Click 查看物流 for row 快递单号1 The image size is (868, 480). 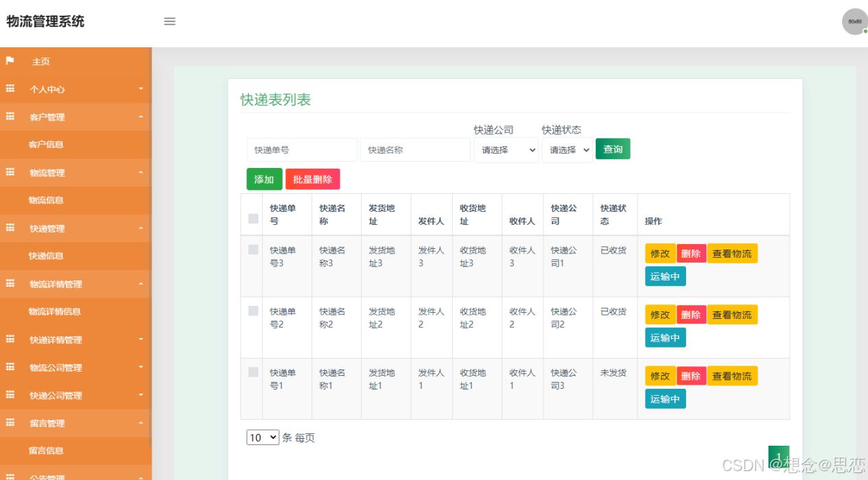732,376
